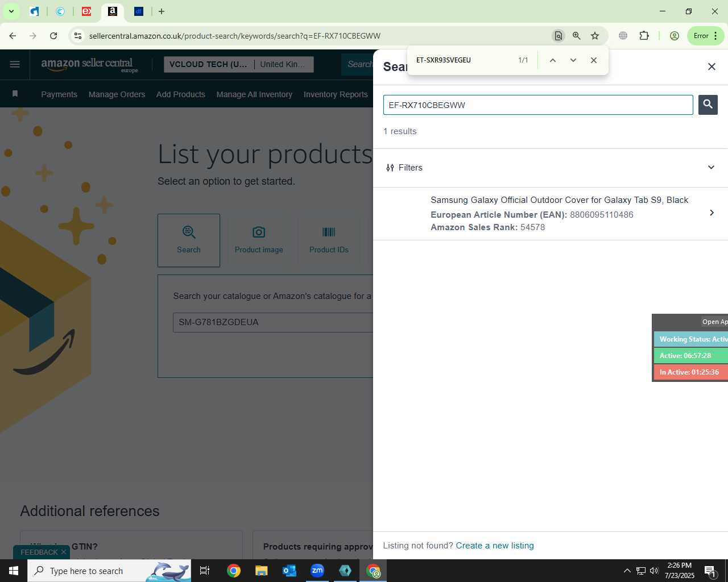Dismiss the FEEDBACK tab with its X
The width and height of the screenshot is (728, 582).
point(64,552)
